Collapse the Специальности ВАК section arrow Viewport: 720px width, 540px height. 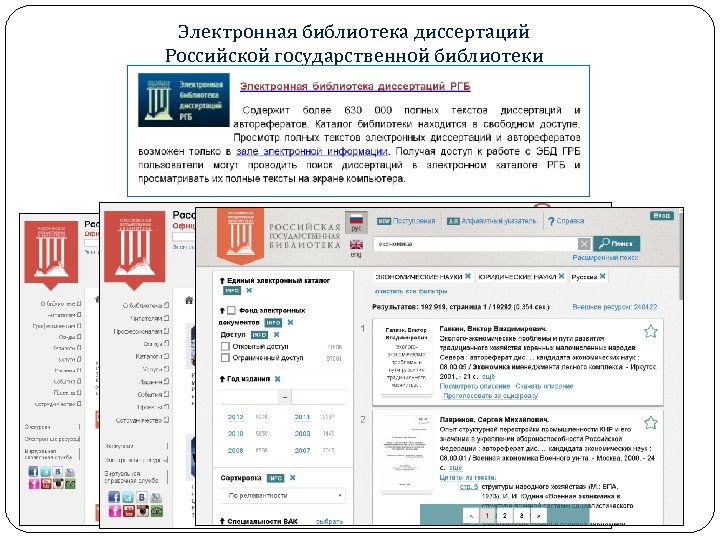tap(222, 521)
